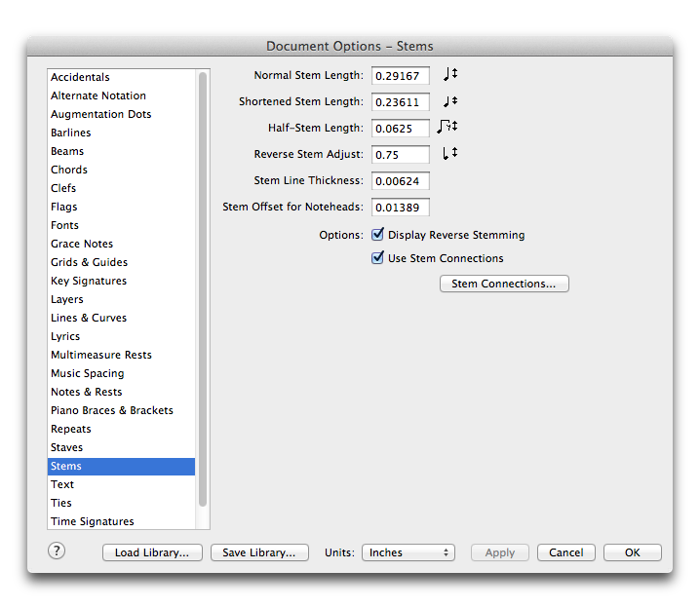Open Ties options

pos(121,503)
